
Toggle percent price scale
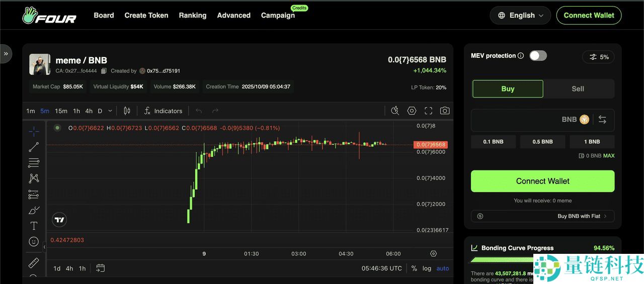click(x=414, y=268)
